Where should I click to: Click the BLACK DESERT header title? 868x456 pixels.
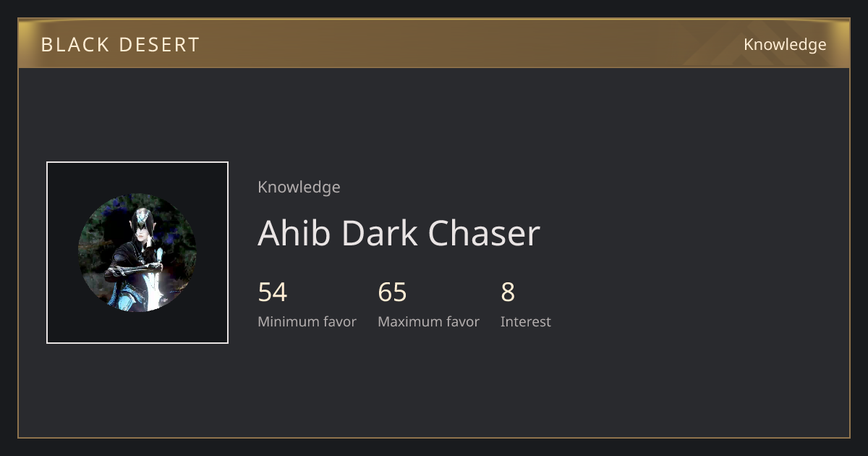(x=120, y=45)
